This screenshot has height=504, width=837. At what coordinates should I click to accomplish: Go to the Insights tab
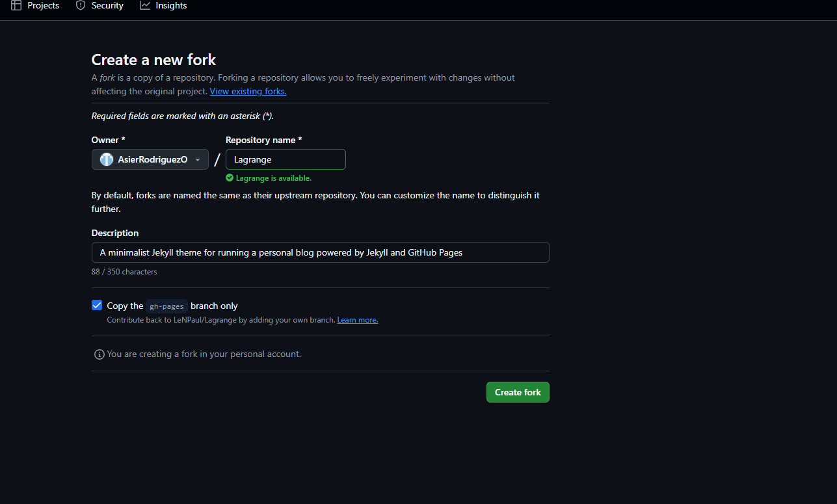(171, 6)
